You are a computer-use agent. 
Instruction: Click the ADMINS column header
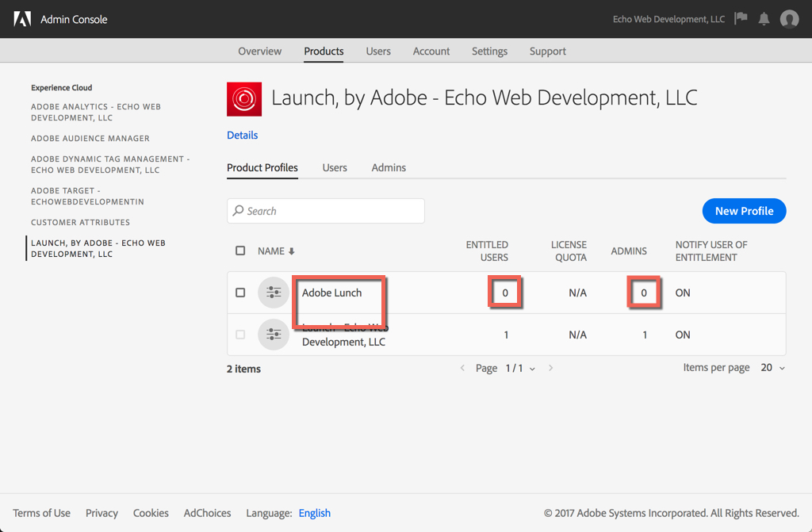pyautogui.click(x=629, y=251)
